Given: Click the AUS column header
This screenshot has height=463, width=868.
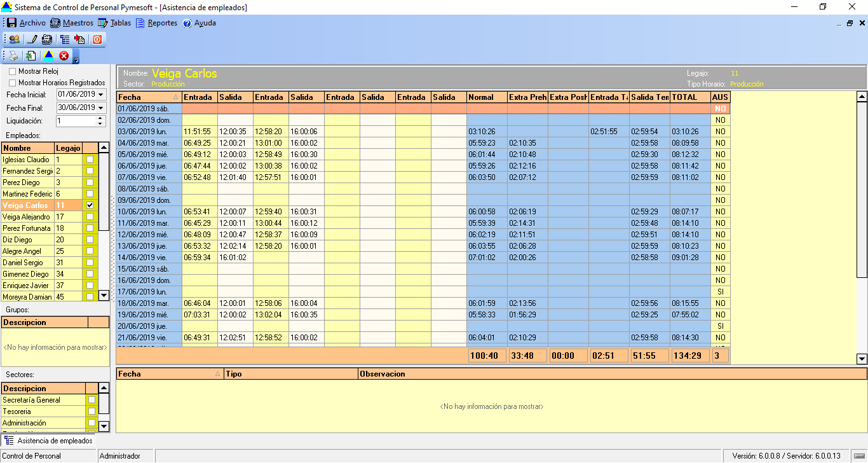Looking at the screenshot, I should tap(721, 97).
